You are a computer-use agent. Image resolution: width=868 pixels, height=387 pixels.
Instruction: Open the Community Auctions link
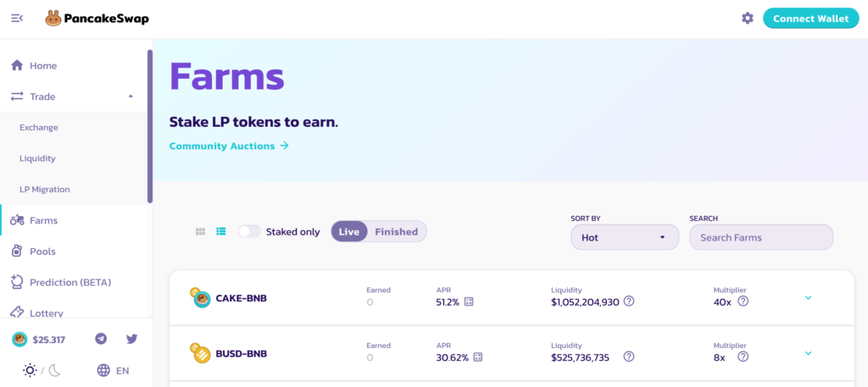[x=229, y=146]
